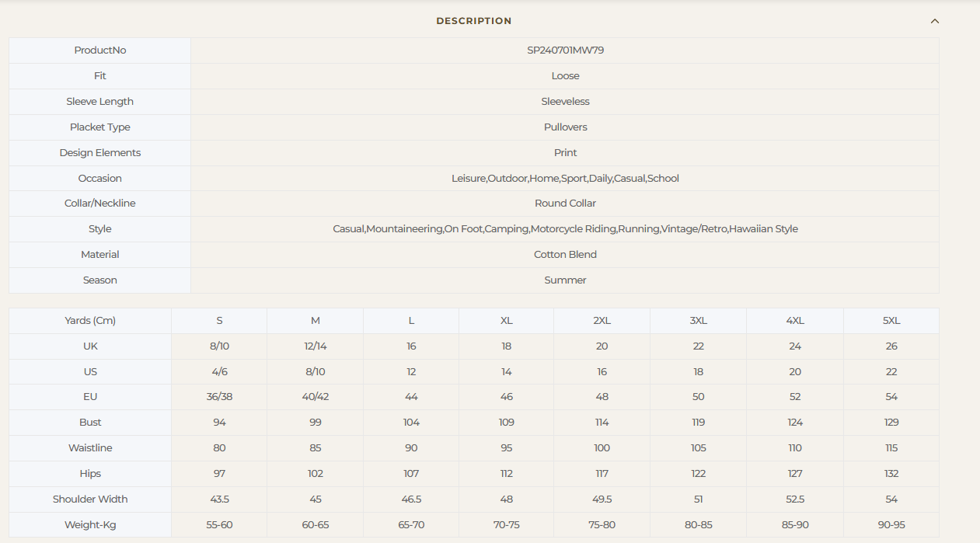Screen dimensions: 980x543
Task: Click the Hips value 112
Action: (x=506, y=474)
